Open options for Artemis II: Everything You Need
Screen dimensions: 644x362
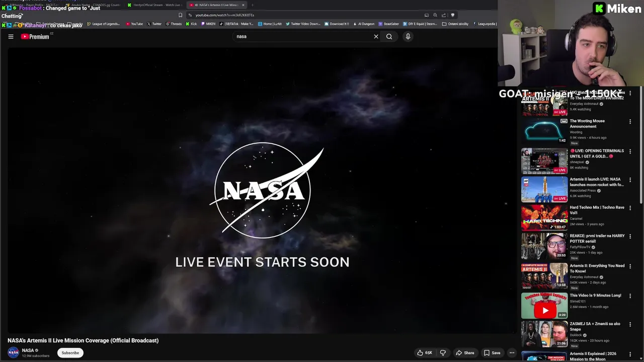point(630,266)
